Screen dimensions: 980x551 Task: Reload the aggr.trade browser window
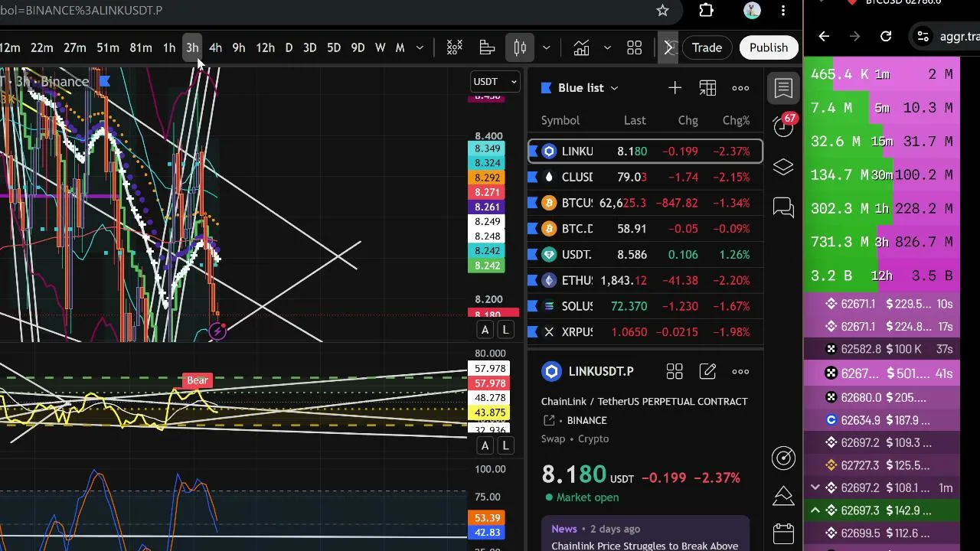(x=886, y=36)
